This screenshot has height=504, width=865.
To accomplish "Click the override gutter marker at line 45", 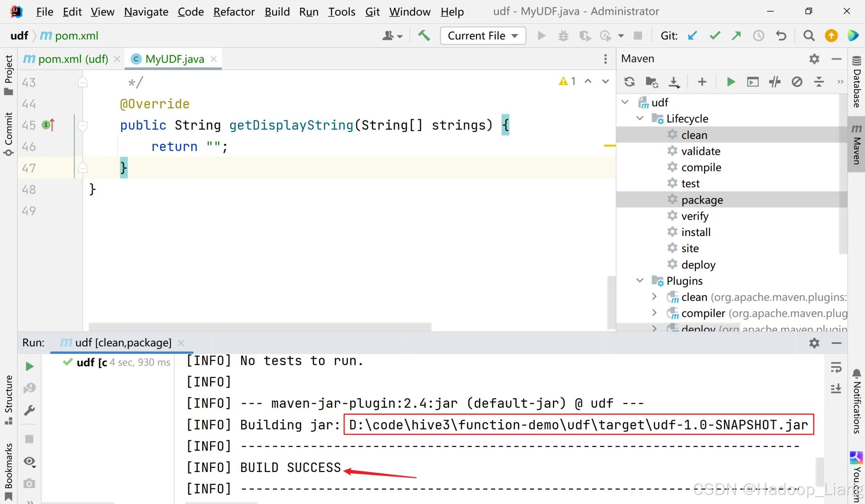I will click(x=48, y=125).
